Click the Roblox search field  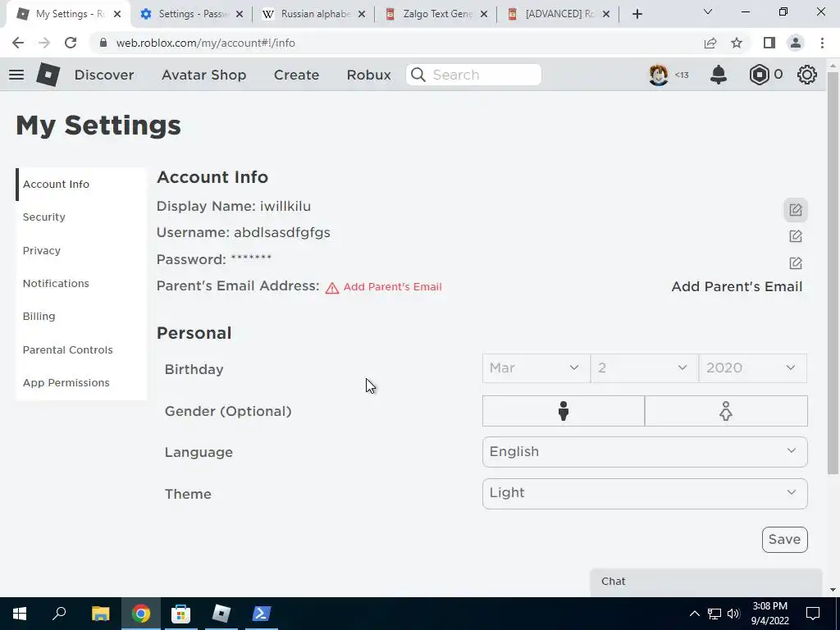473,75
